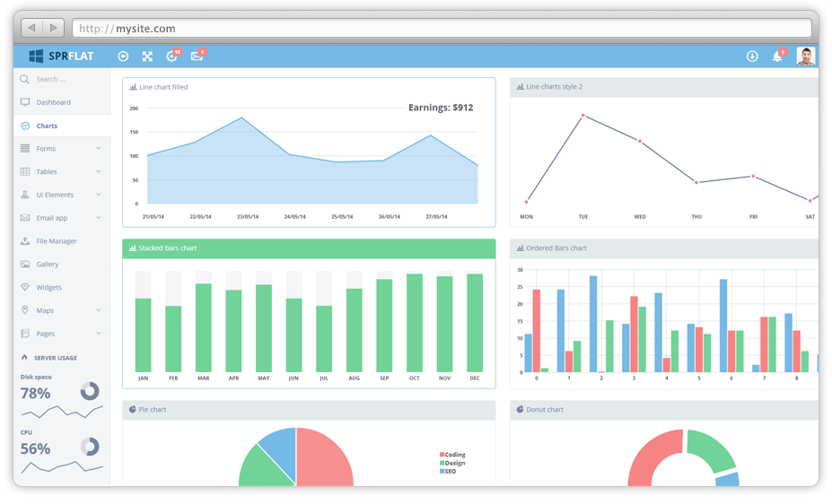
Task: Click the back arrow circle icon in header
Action: click(123, 56)
